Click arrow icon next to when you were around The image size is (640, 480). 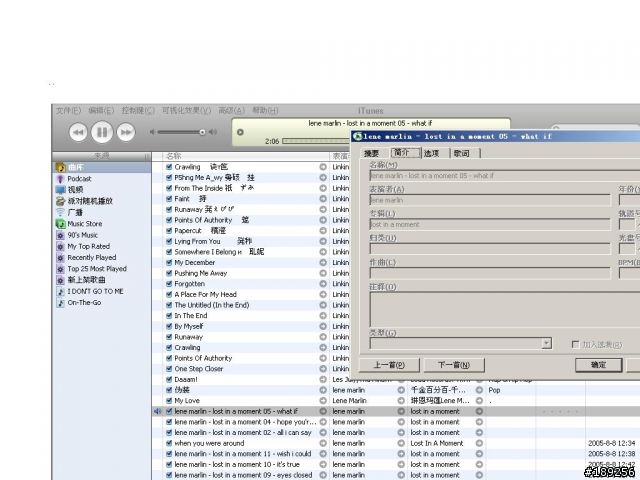pyautogui.click(x=323, y=443)
